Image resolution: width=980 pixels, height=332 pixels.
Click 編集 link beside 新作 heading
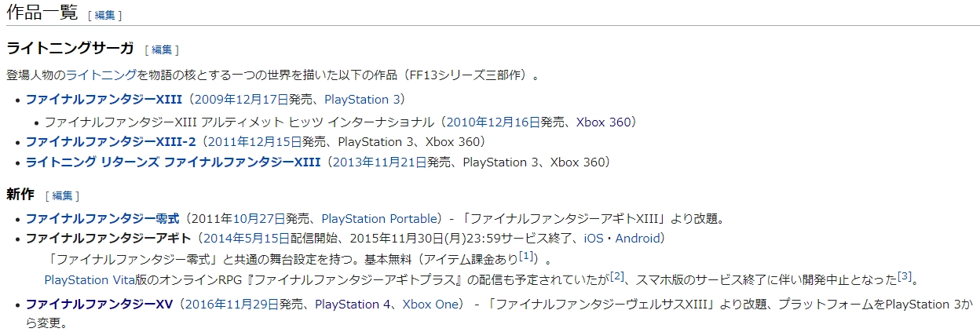click(x=62, y=195)
